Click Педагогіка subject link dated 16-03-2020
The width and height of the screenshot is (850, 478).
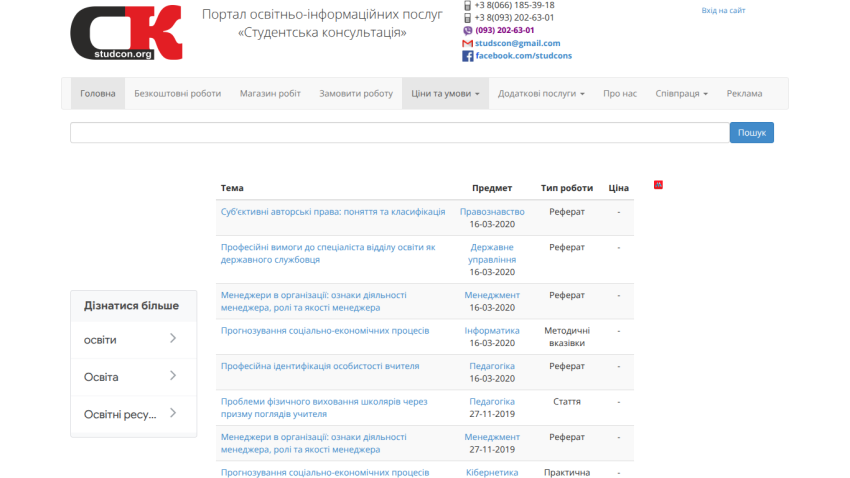pos(492,366)
